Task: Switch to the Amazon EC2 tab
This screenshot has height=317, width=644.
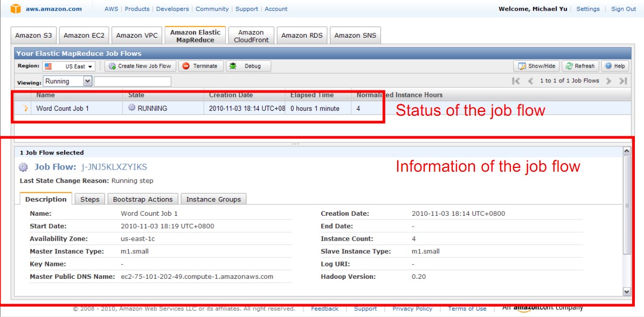Action: point(84,36)
